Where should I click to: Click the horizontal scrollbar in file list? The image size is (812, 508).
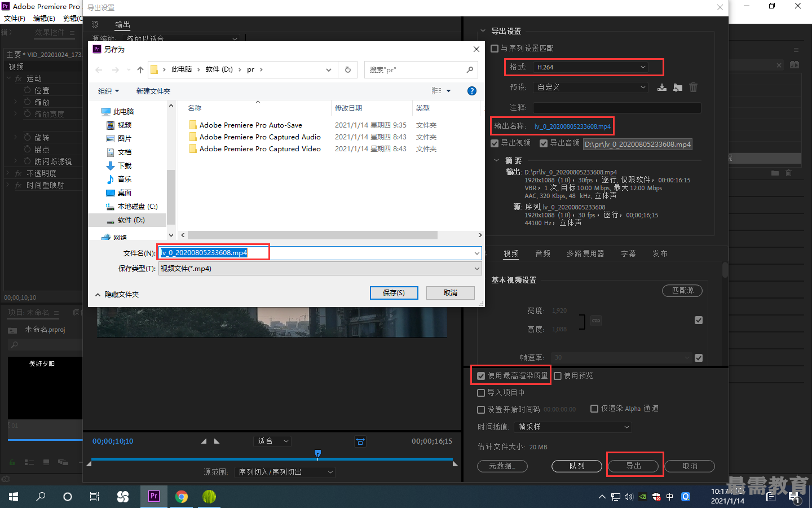[x=312, y=235]
